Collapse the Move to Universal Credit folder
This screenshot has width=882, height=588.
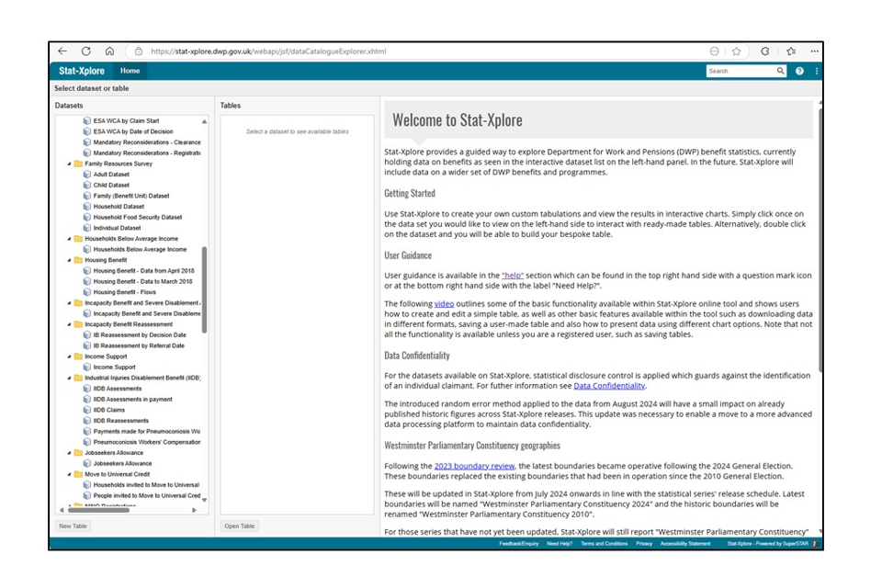[70, 474]
